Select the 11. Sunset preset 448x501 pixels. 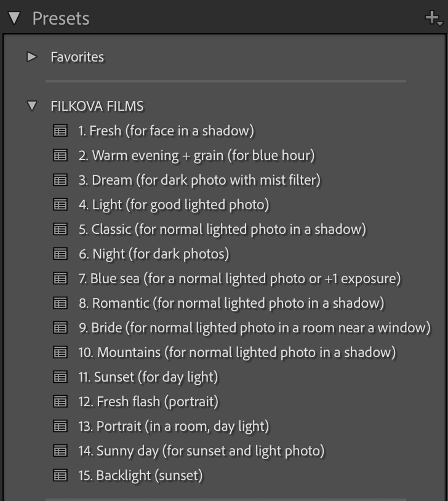148,377
